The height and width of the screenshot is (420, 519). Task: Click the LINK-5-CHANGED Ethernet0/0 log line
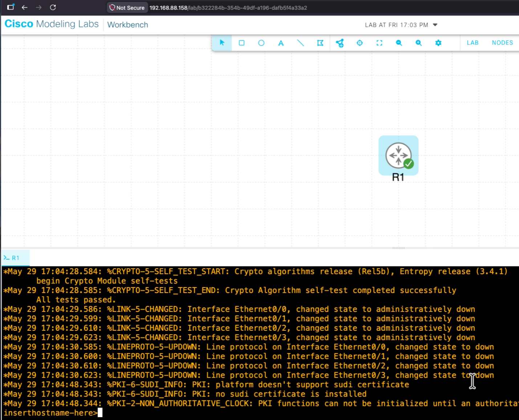pyautogui.click(x=239, y=309)
